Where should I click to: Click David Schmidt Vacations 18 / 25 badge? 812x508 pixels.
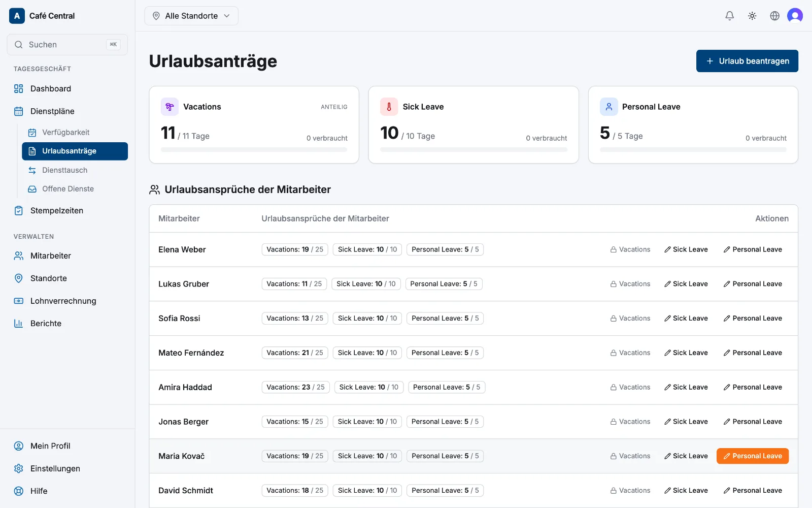tap(295, 490)
